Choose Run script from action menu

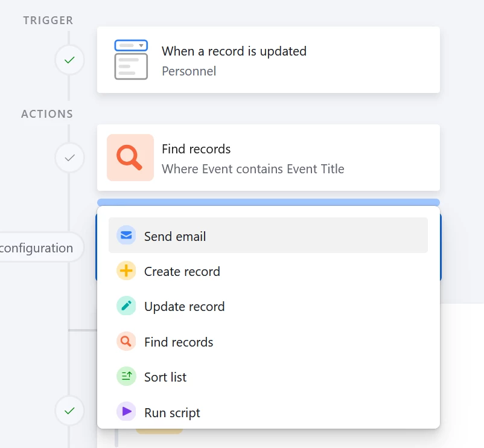point(268,412)
